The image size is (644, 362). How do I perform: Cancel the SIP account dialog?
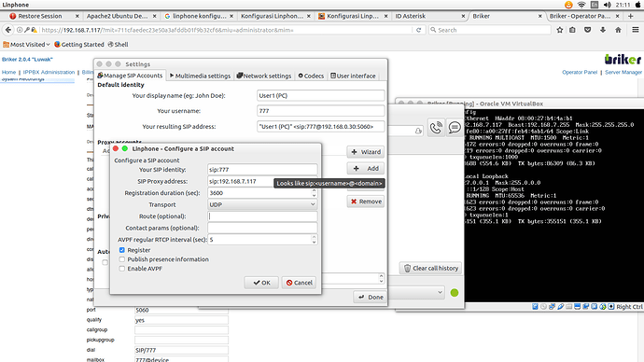(299, 283)
